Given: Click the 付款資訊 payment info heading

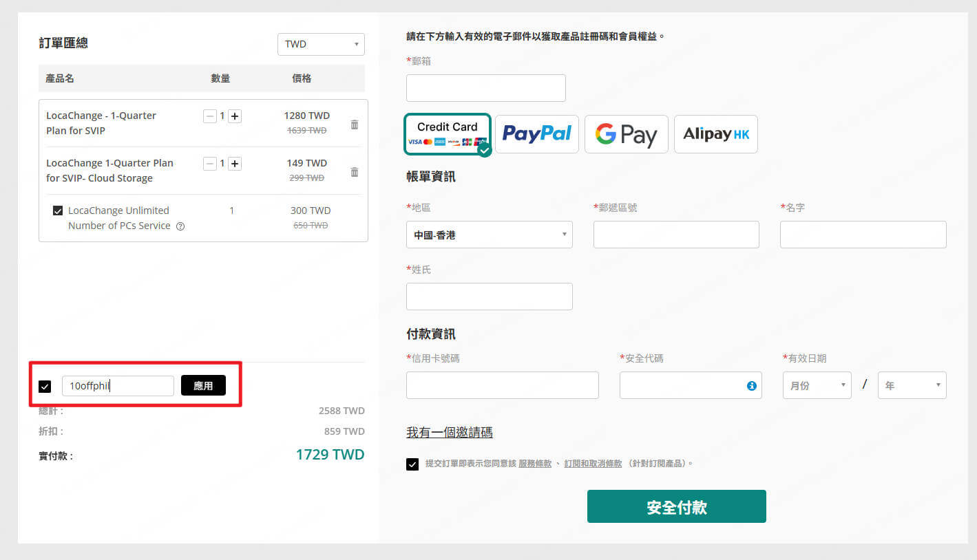Looking at the screenshot, I should pyautogui.click(x=431, y=334).
